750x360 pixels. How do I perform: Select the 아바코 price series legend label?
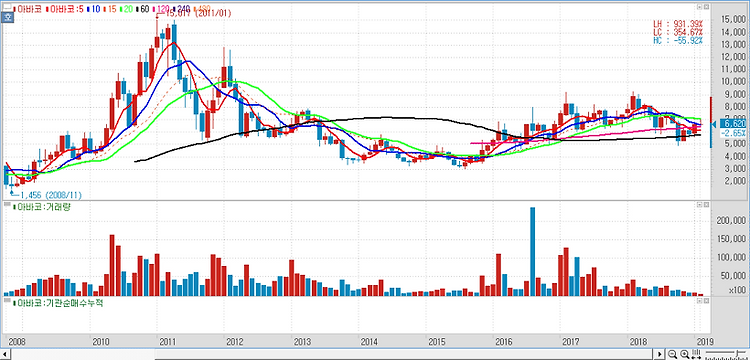pyautogui.click(x=29, y=9)
